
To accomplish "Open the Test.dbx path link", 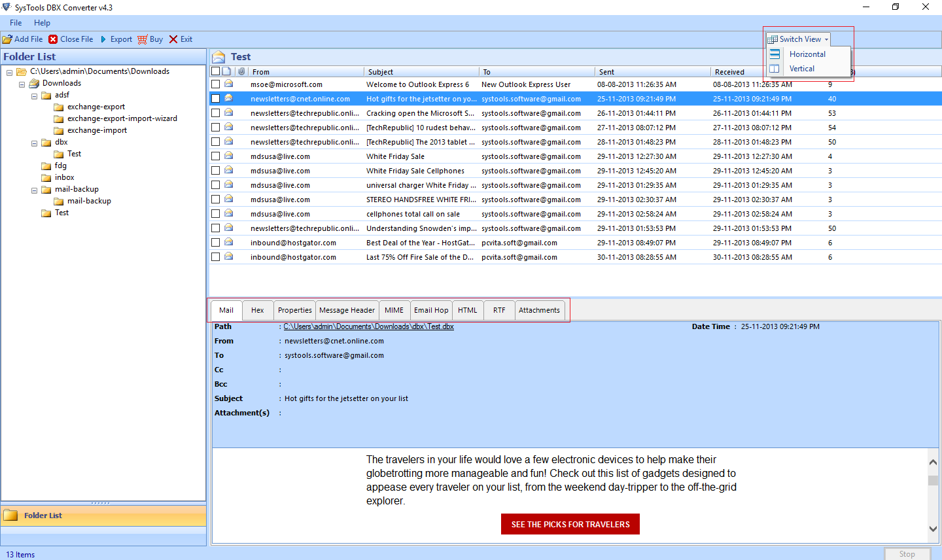I will click(x=368, y=326).
